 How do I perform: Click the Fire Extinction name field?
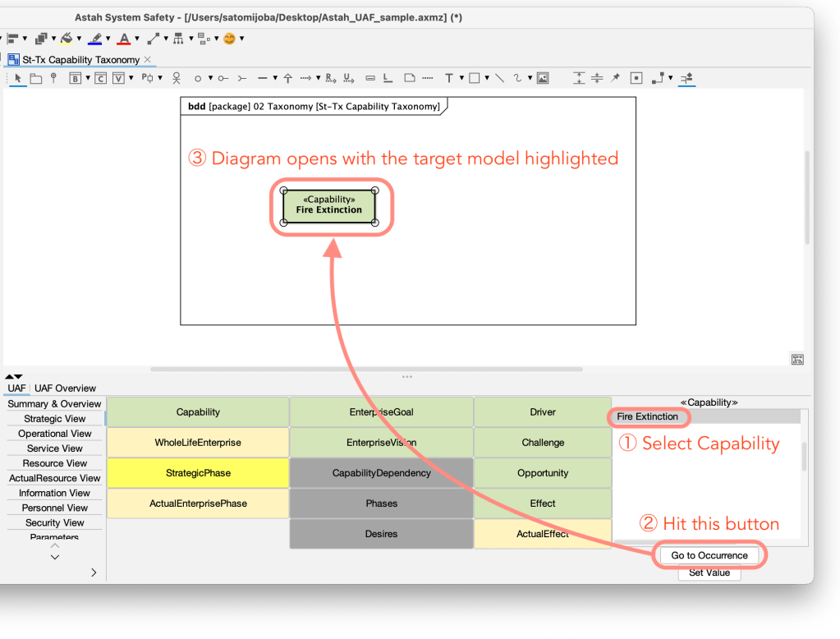648,416
